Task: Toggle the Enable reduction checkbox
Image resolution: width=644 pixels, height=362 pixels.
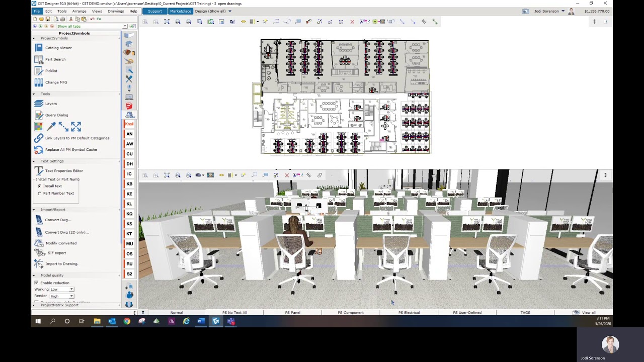Action: pos(36,283)
